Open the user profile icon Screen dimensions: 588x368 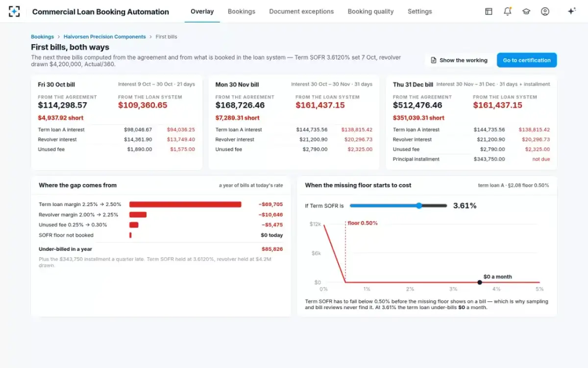(545, 11)
